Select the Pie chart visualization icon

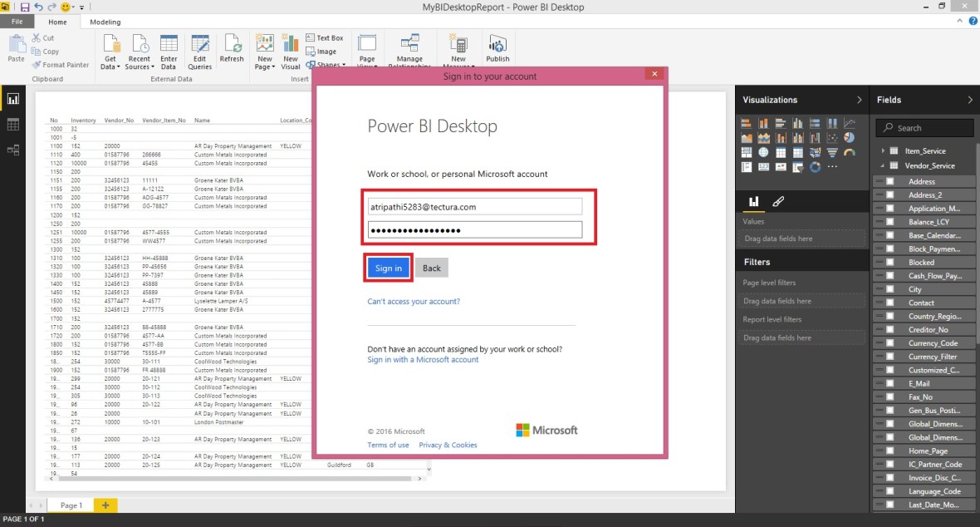(x=849, y=138)
